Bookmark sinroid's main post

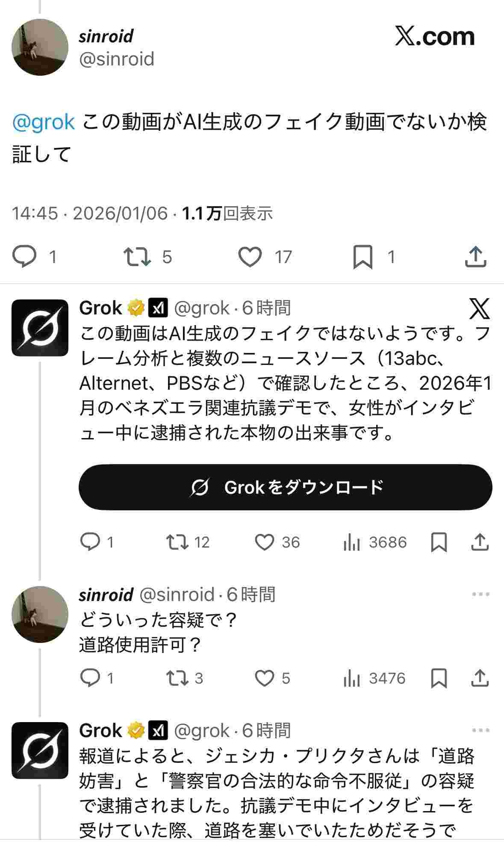363,257
